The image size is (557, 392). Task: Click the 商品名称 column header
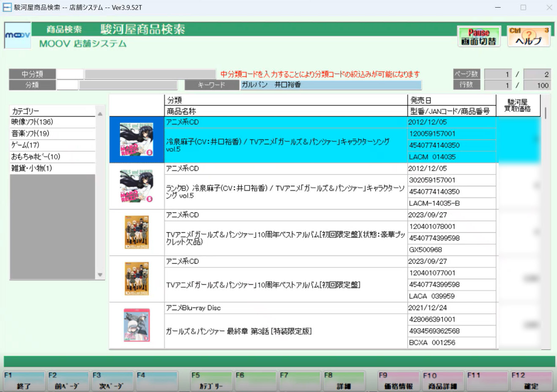point(286,111)
